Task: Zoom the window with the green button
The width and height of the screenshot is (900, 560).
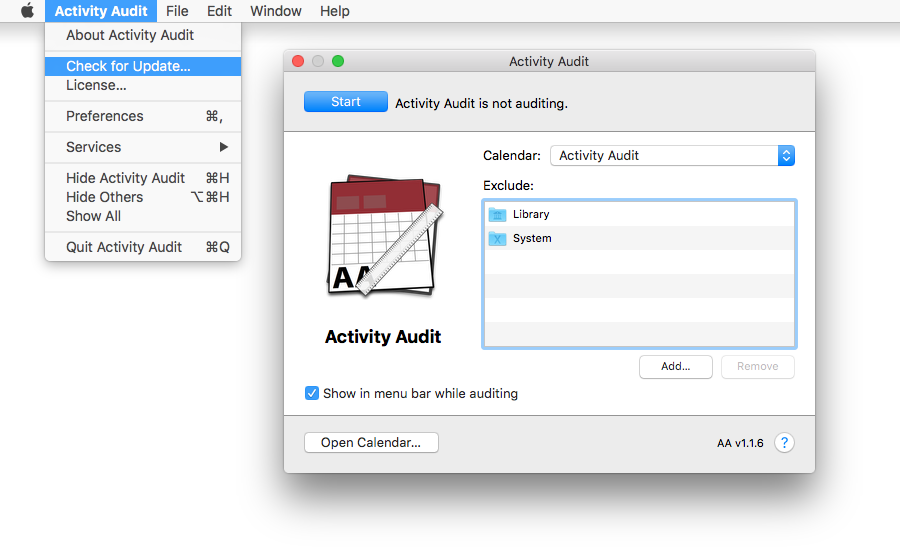Action: tap(338, 61)
